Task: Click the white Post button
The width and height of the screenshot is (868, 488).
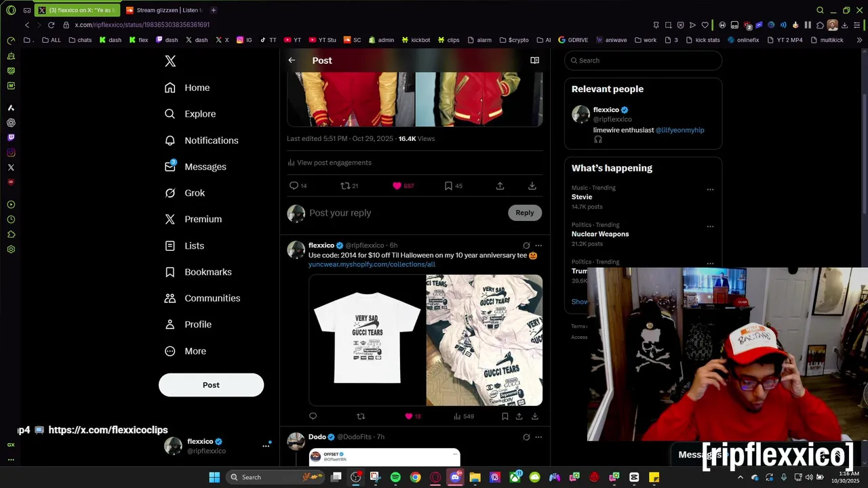Action: tap(211, 385)
